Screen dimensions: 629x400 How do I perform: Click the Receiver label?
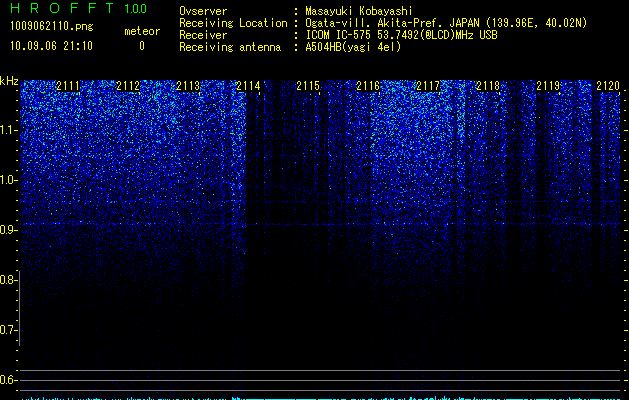203,35
